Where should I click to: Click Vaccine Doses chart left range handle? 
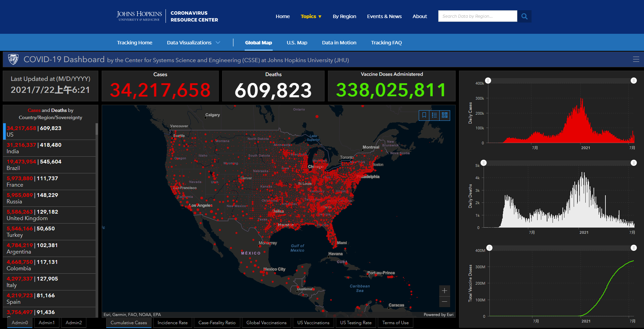489,248
